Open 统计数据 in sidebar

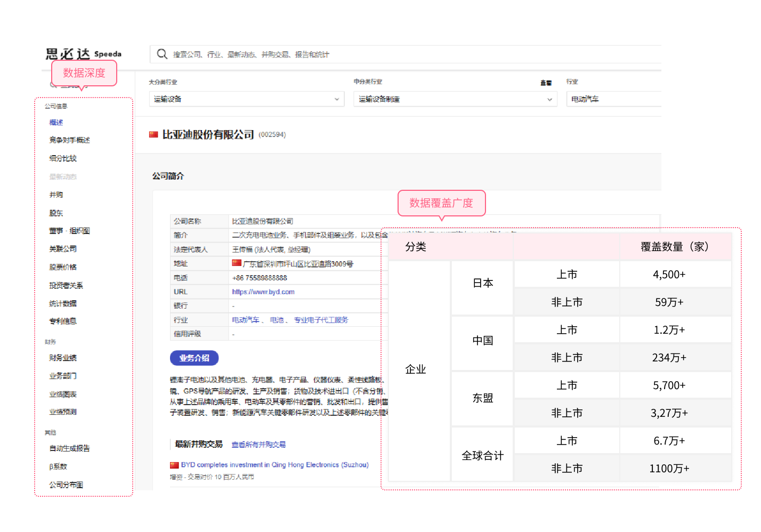coord(63,303)
